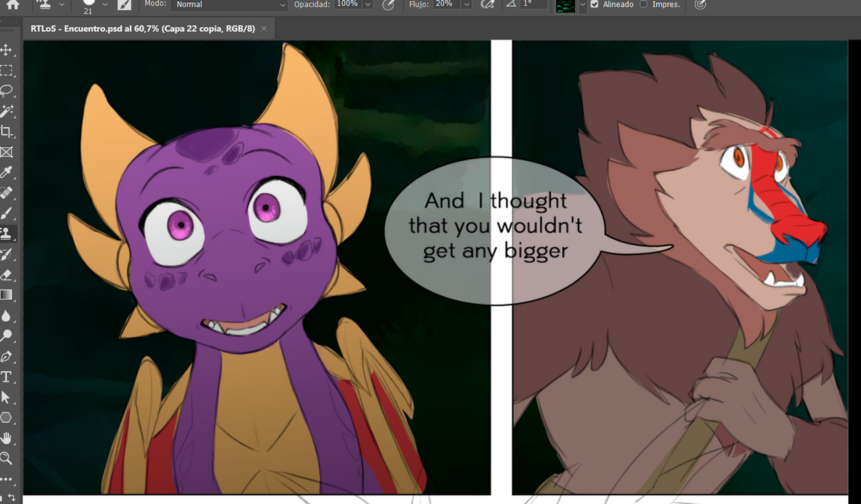The width and height of the screenshot is (861, 504).
Task: Open the Modo blending mode dropdown
Action: (229, 5)
